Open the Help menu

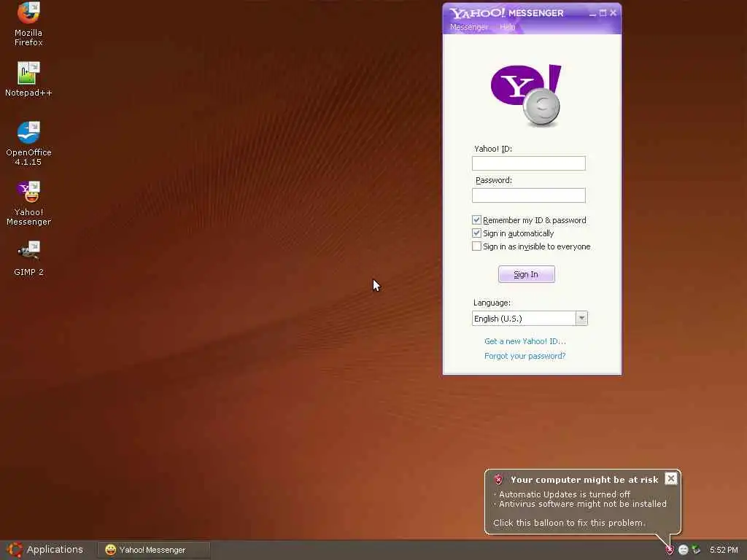pos(508,27)
